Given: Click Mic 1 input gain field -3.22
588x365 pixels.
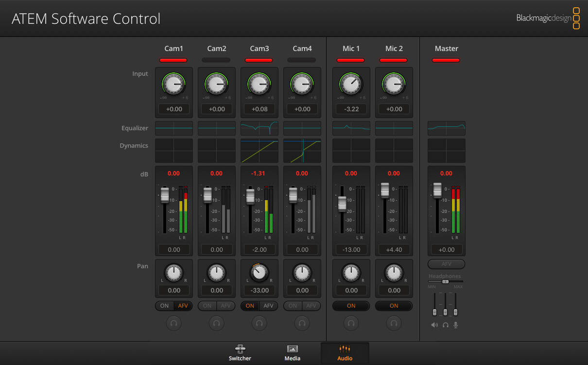Looking at the screenshot, I should (351, 109).
